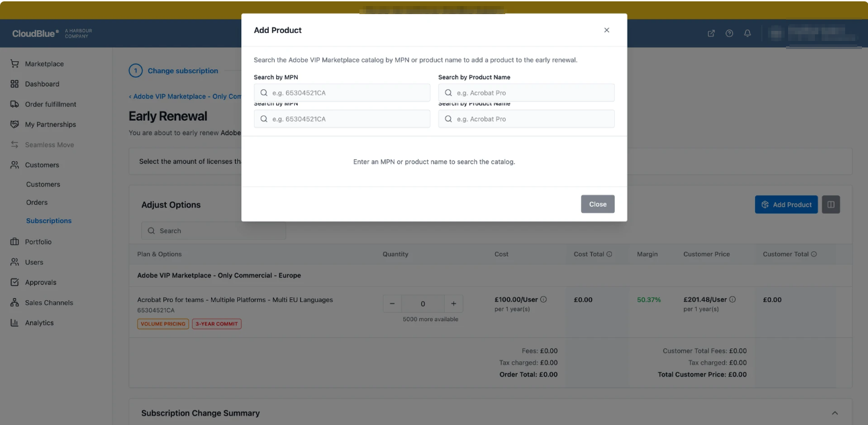Click the magnifier icon in the Adjust Options search
868x425 pixels.
tap(151, 231)
